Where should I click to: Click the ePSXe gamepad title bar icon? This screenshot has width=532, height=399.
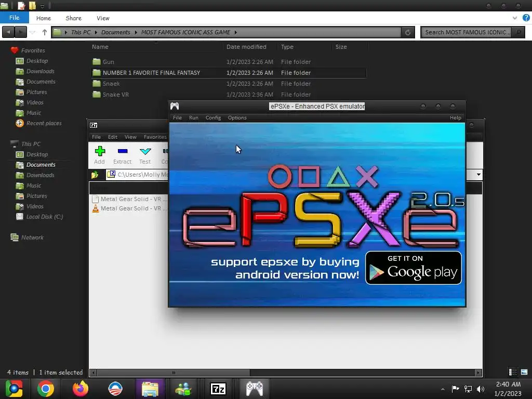[175, 106]
